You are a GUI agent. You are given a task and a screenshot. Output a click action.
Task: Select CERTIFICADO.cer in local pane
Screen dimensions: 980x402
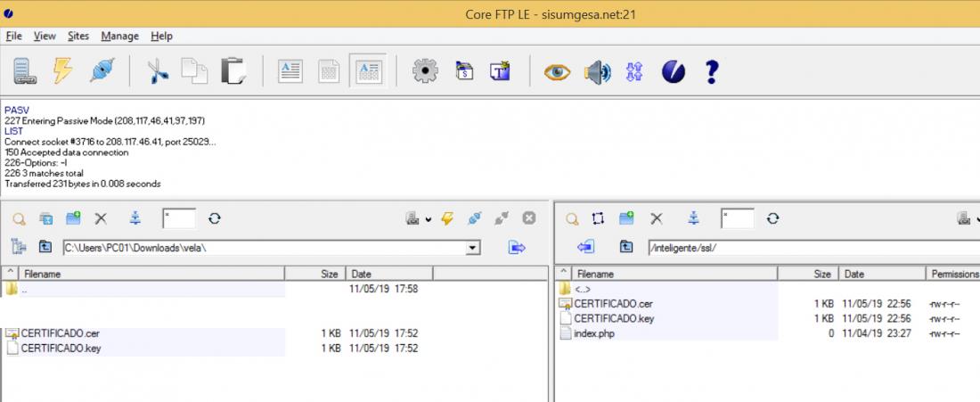60,333
